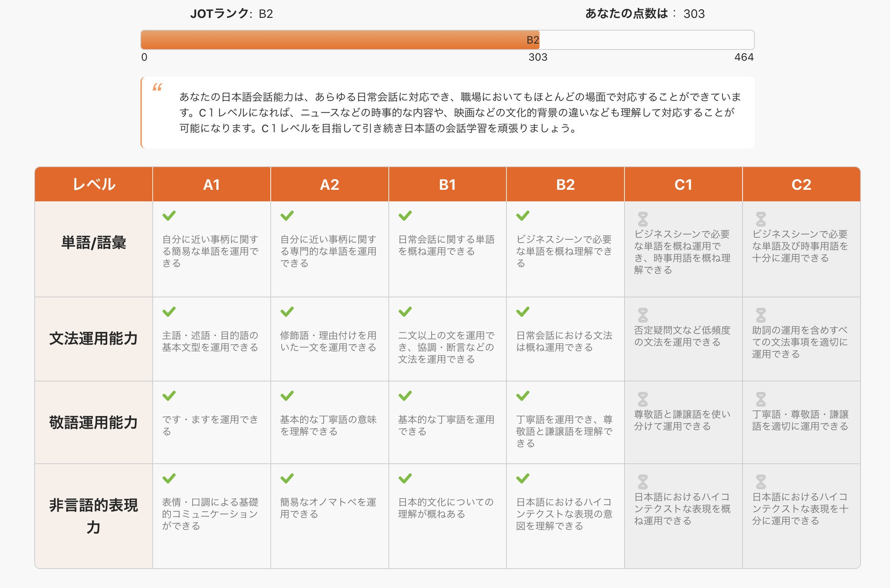Click the hourglass icon in C1 非言語的表現力 cell

[x=643, y=482]
